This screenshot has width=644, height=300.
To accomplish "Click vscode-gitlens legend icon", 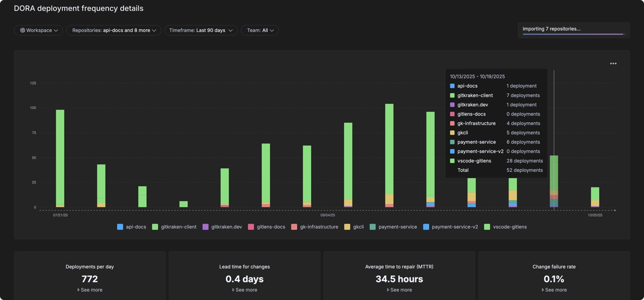I will pyautogui.click(x=487, y=227).
